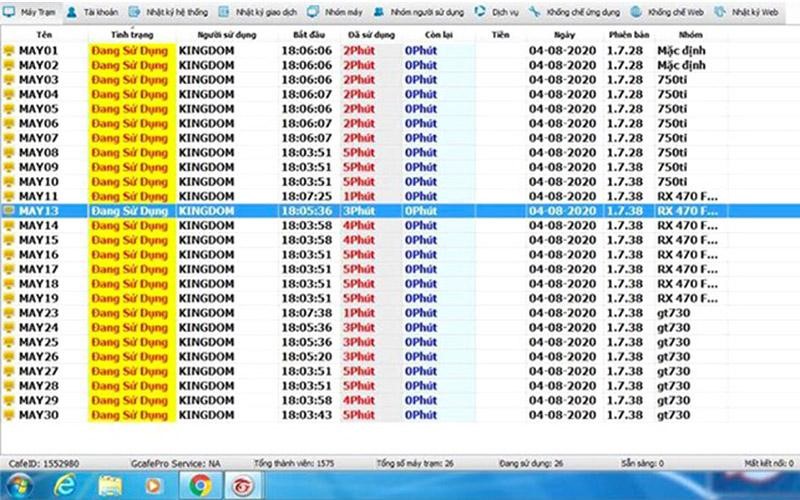Switch to the Tài khoản tab
800x500 pixels.
(92, 12)
